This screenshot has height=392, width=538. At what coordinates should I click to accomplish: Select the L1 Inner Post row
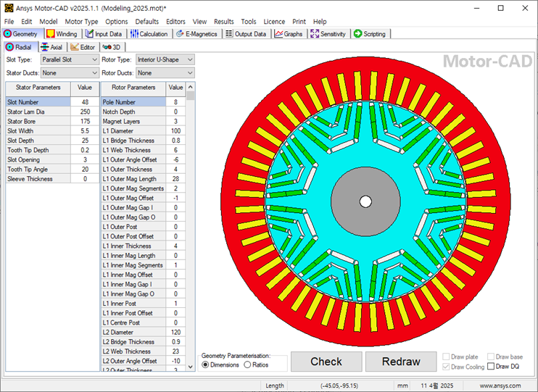click(x=144, y=304)
